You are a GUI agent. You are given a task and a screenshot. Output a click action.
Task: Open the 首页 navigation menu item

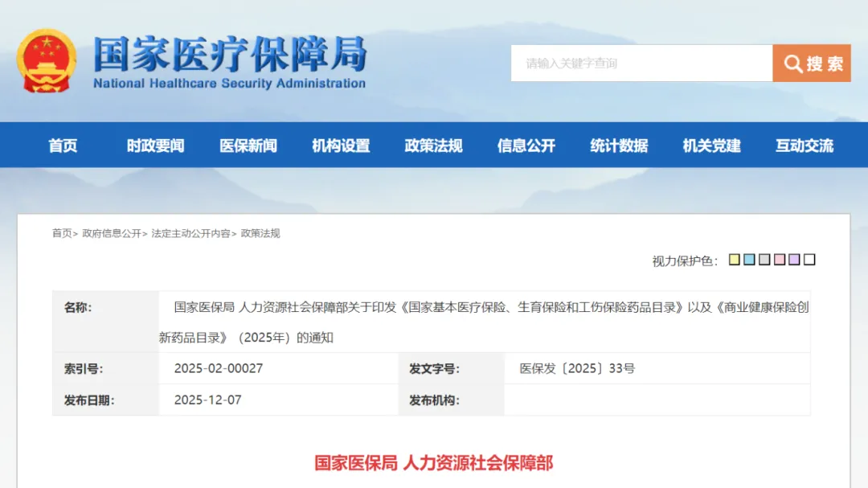63,146
